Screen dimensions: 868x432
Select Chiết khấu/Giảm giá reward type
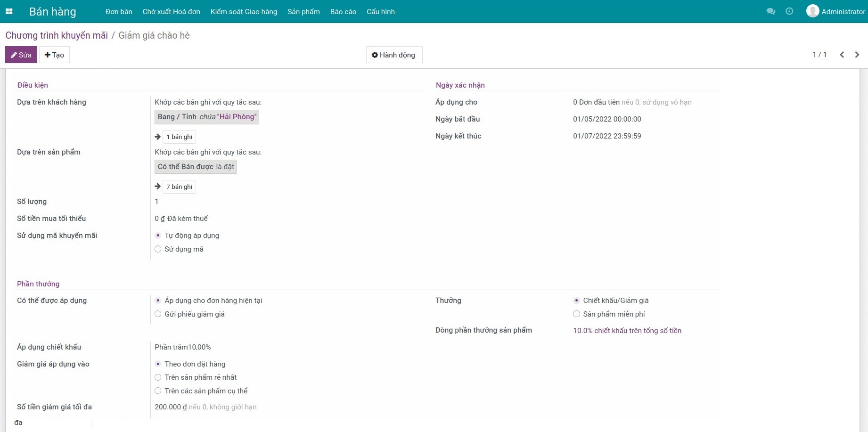576,301
